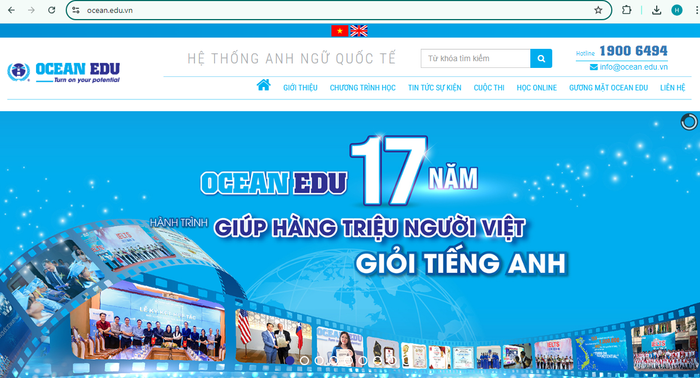Open the 'LIÊN HỆ' menu
Screen dimensions: 700x378
pos(672,87)
